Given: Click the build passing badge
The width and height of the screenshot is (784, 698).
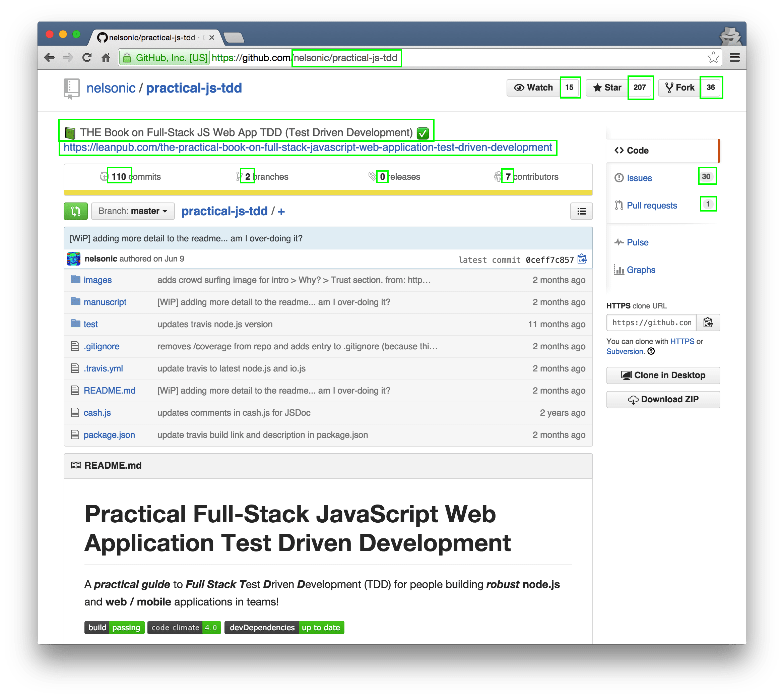Looking at the screenshot, I should pos(114,627).
